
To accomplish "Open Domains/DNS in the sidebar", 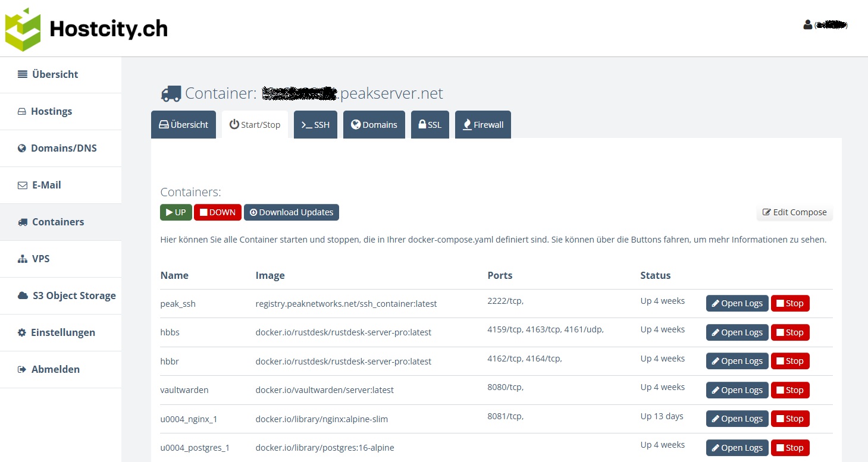I will pos(63,148).
